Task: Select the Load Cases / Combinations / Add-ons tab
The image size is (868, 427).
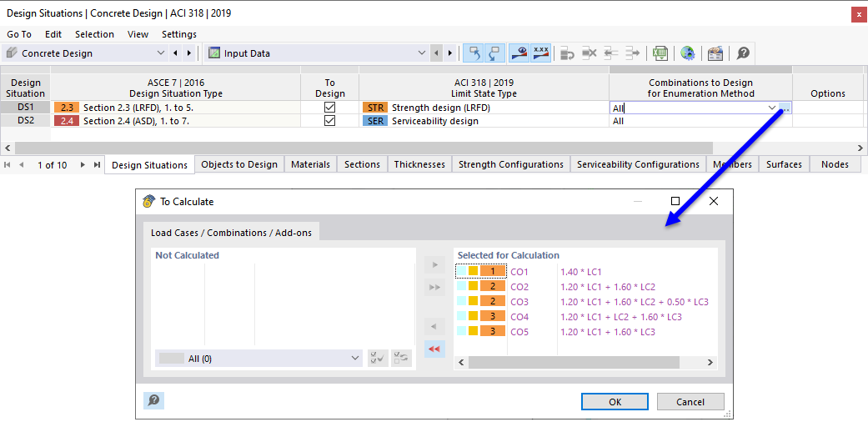Action: [232, 233]
